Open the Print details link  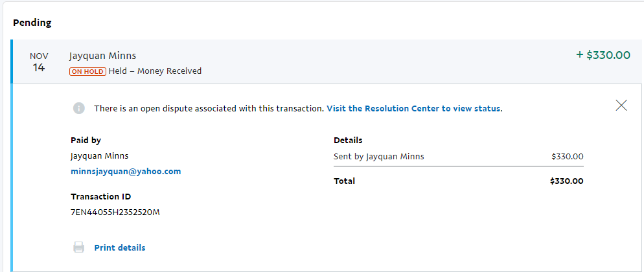(x=120, y=247)
